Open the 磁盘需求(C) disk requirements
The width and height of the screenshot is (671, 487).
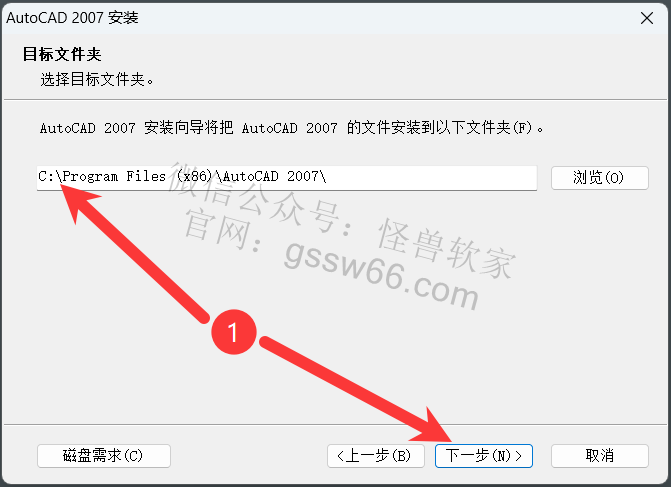tap(104, 456)
